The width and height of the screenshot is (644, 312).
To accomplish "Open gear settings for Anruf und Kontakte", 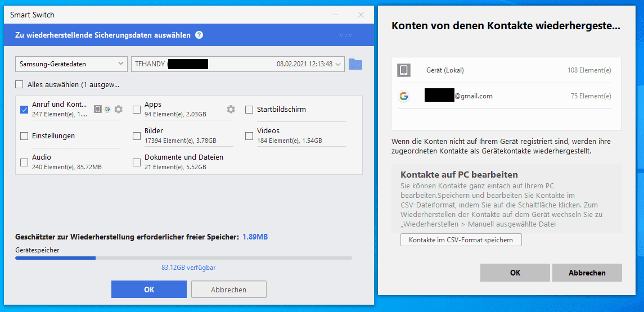I will tap(118, 109).
